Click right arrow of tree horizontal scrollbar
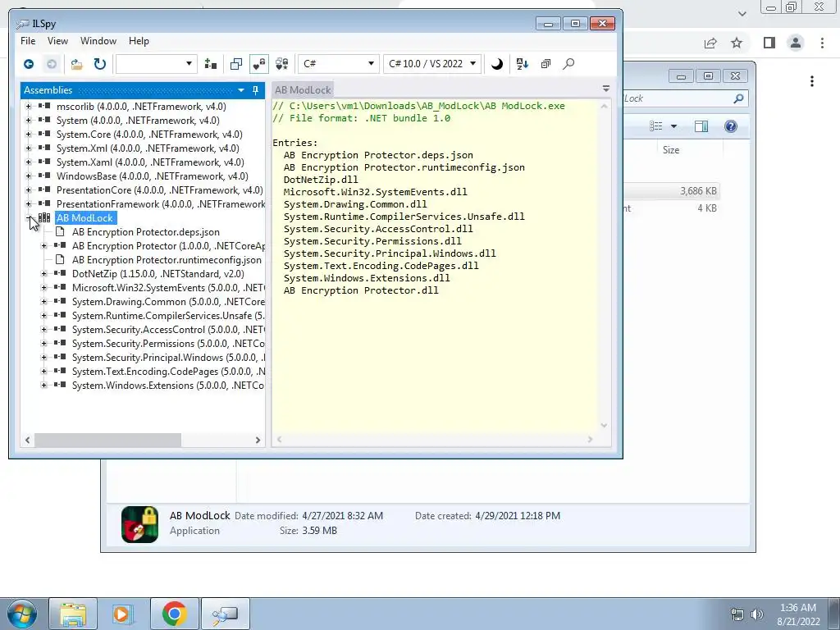Image resolution: width=840 pixels, height=630 pixels. point(258,440)
